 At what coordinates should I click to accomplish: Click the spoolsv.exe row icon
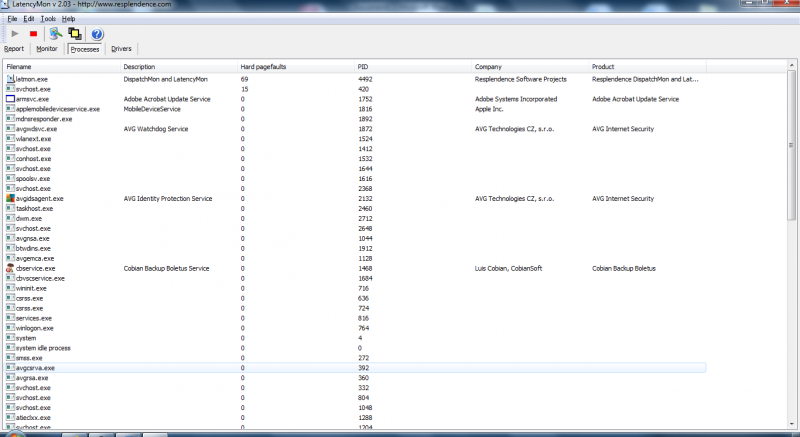(x=10, y=178)
